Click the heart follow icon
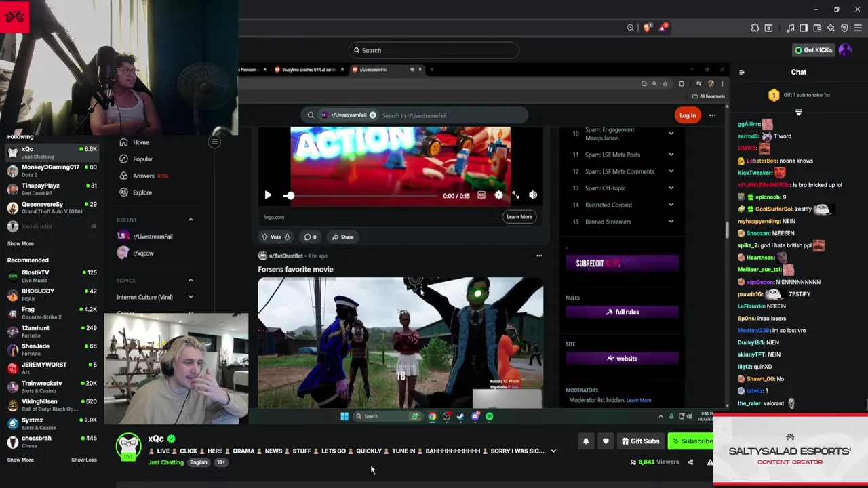This screenshot has height=488, width=868. coord(606,441)
